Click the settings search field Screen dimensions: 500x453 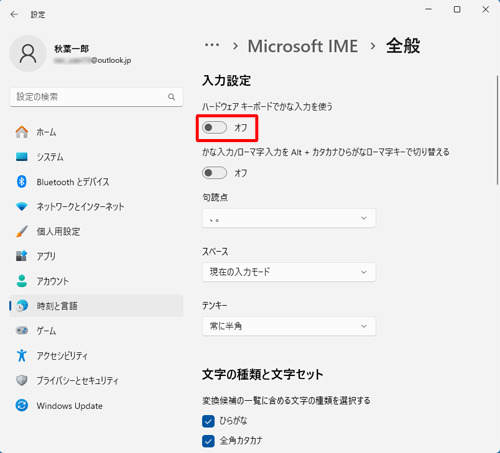96,97
